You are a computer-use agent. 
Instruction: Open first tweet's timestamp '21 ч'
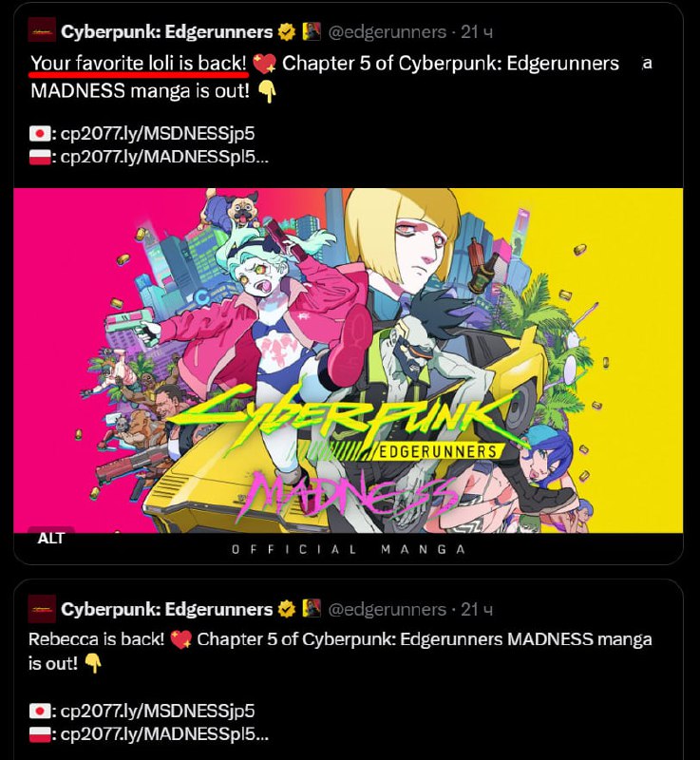pyautogui.click(x=477, y=32)
